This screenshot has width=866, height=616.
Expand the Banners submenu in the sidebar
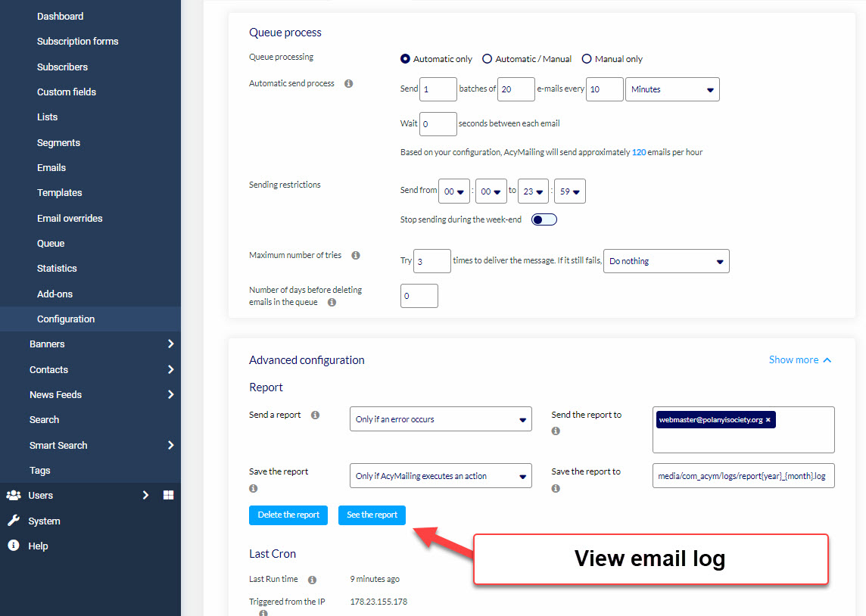170,344
